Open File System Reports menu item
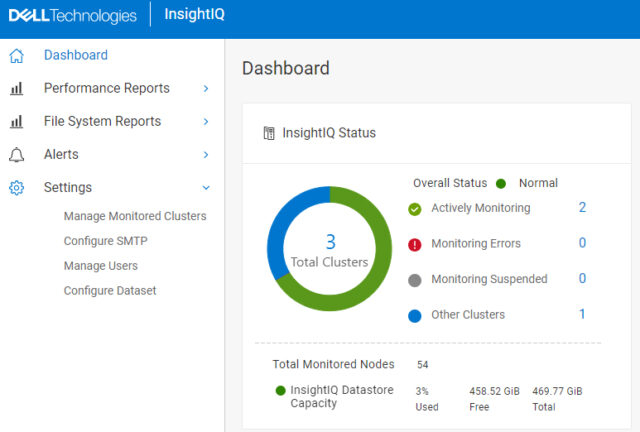Image resolution: width=640 pixels, height=432 pixels. tap(102, 121)
